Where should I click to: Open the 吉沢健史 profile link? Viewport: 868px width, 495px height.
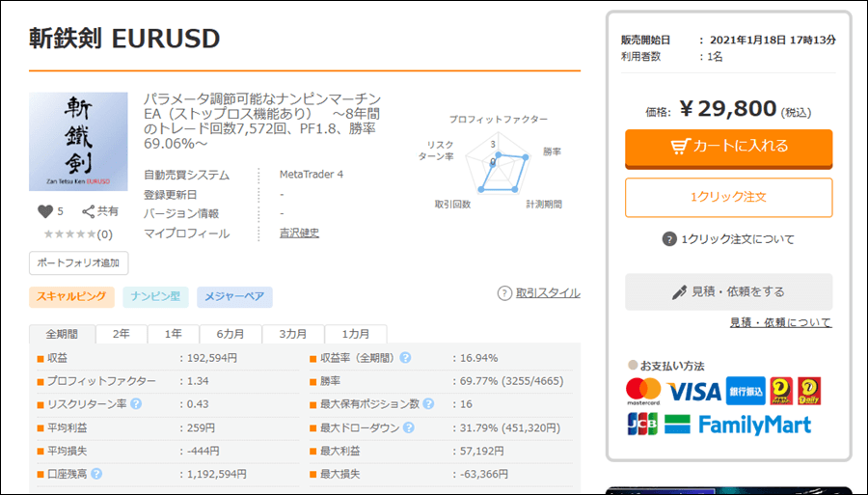click(299, 233)
